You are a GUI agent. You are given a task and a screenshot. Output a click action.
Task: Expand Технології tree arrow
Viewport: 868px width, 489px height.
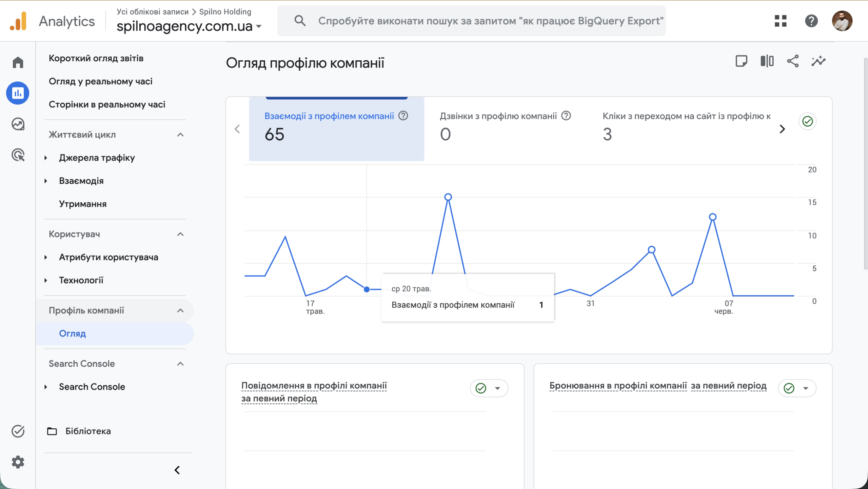(46, 280)
